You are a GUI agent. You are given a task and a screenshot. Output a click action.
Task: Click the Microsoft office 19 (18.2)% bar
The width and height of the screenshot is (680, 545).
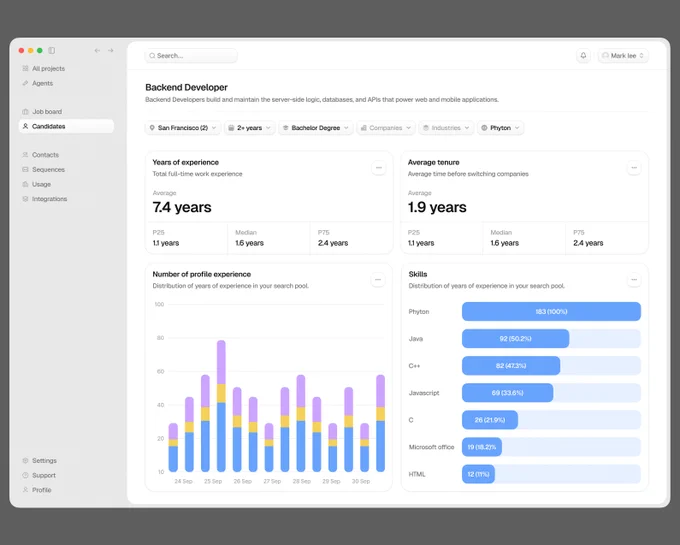click(481, 447)
